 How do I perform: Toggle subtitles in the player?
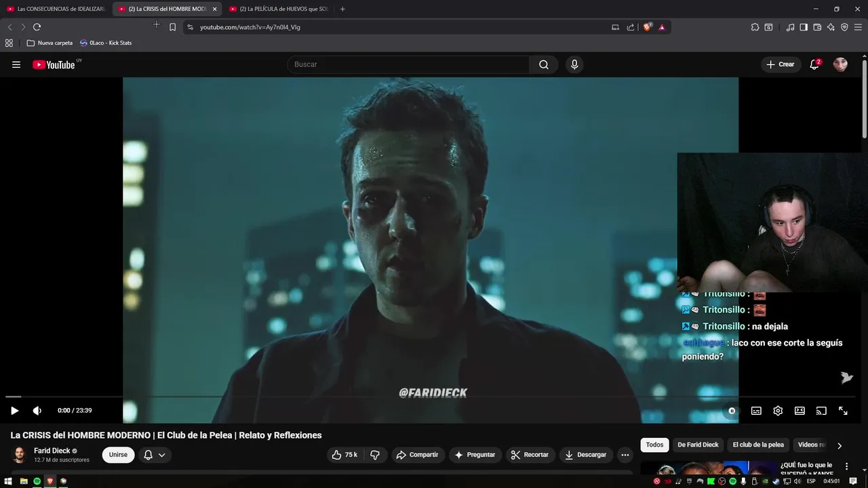pyautogui.click(x=756, y=410)
